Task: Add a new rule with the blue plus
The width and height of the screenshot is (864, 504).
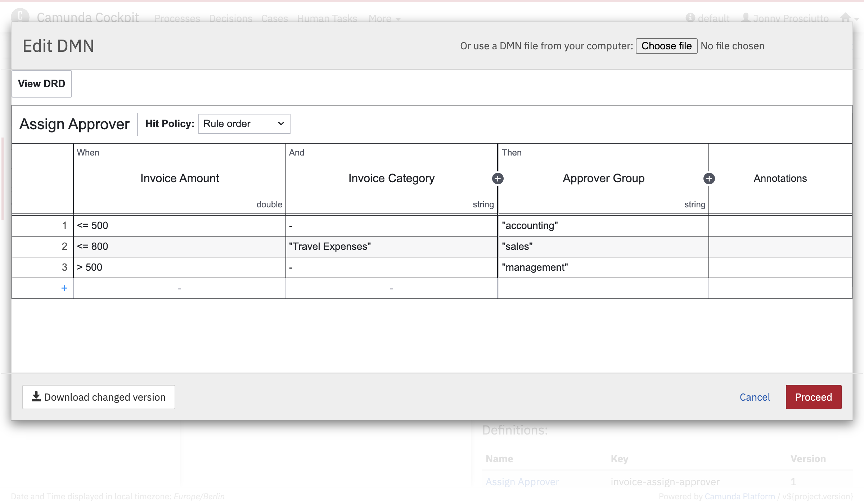Action: [x=64, y=288]
